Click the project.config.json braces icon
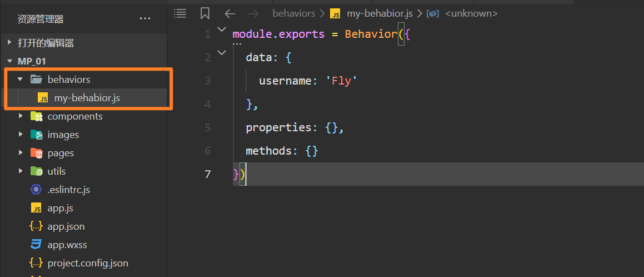 [x=36, y=263]
